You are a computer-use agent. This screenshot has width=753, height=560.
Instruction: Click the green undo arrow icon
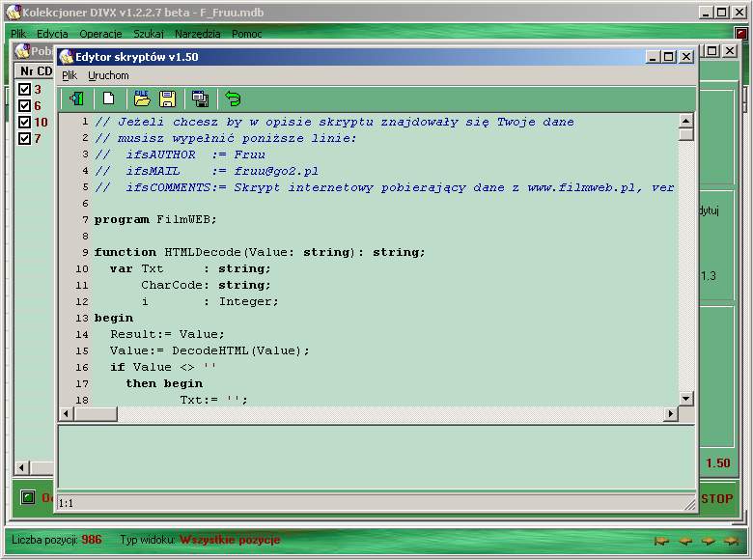(x=233, y=98)
